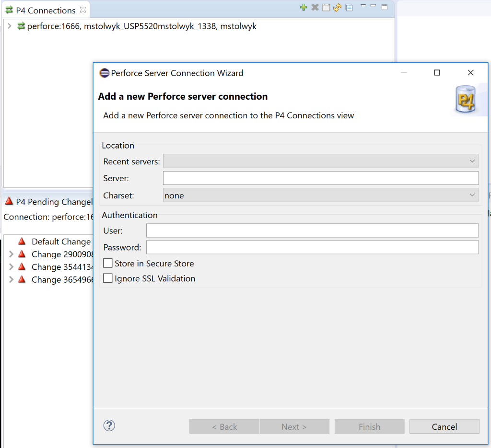Image resolution: width=491 pixels, height=448 pixels.
Task: Maximize the P4 Connections view
Action: tap(385, 7)
